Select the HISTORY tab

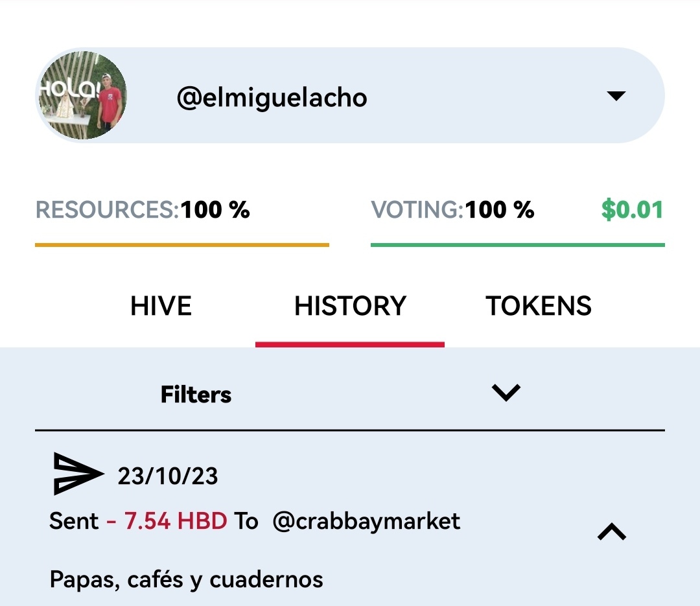tap(350, 306)
